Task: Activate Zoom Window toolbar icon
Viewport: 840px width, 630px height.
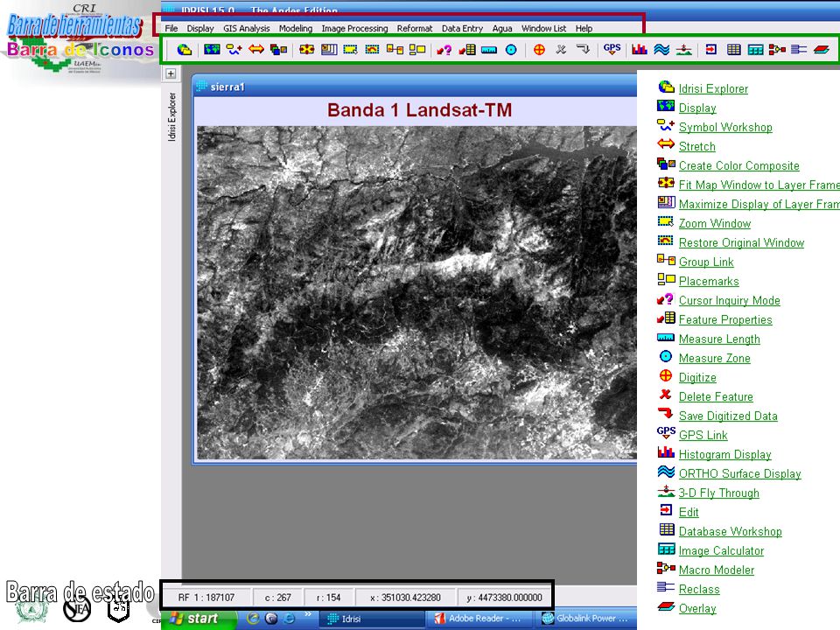Action: [350, 50]
